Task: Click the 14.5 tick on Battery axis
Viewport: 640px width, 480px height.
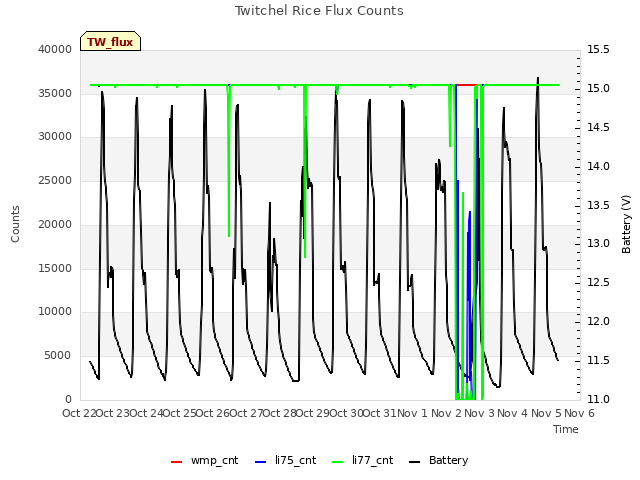Action: tap(598, 127)
